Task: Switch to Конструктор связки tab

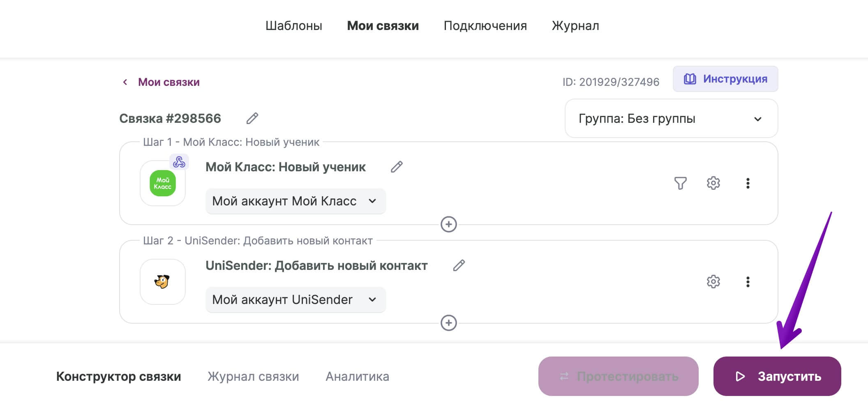Action: pos(119,376)
